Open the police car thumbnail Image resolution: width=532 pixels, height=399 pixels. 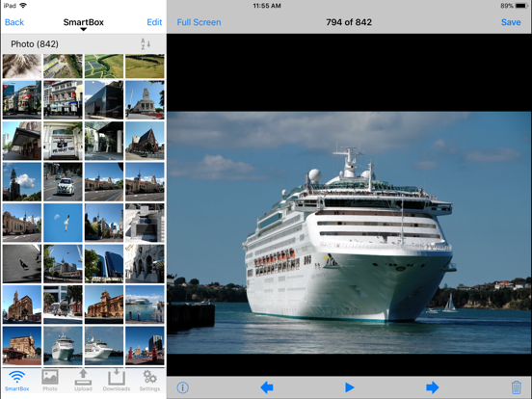click(x=63, y=181)
